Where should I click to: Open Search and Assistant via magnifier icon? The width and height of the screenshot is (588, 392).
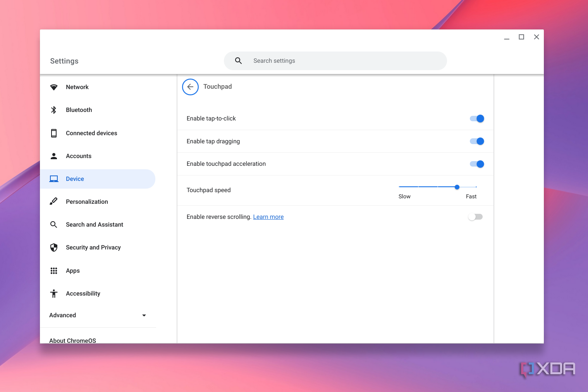point(54,224)
